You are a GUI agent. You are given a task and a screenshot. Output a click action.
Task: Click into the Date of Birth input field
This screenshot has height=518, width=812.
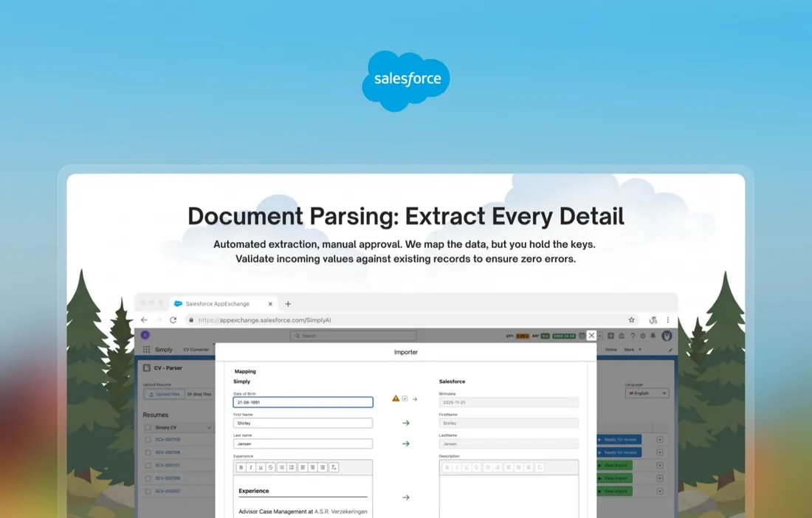click(x=303, y=402)
